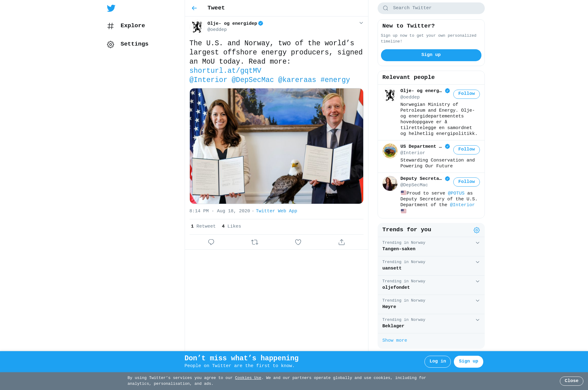Click the #energy hashtag

[335, 80]
